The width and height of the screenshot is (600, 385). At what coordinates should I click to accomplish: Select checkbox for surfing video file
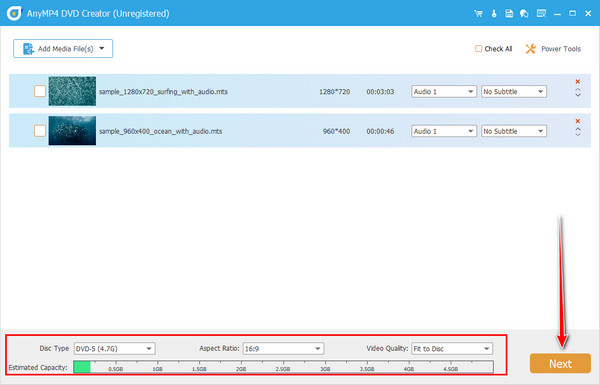(40, 91)
